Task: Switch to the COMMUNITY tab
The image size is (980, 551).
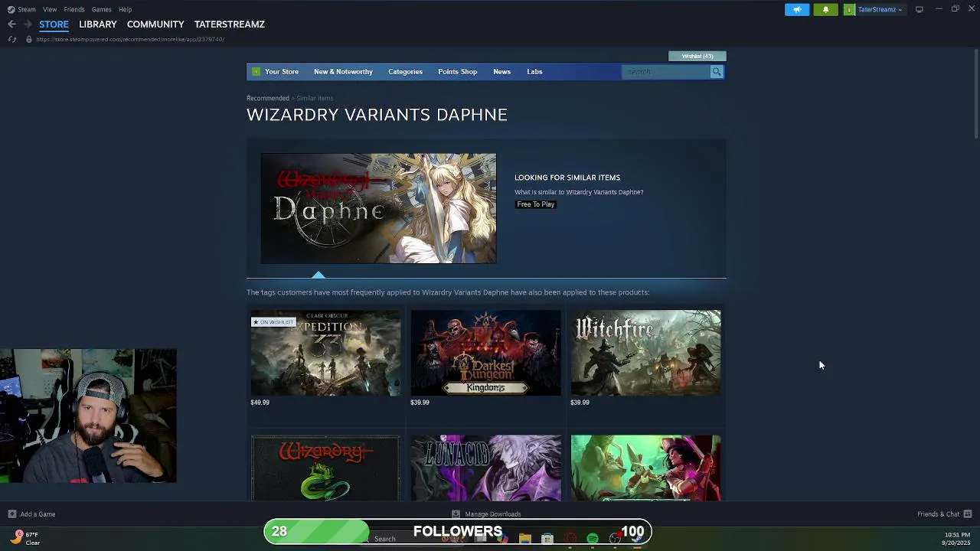Action: pos(155,24)
